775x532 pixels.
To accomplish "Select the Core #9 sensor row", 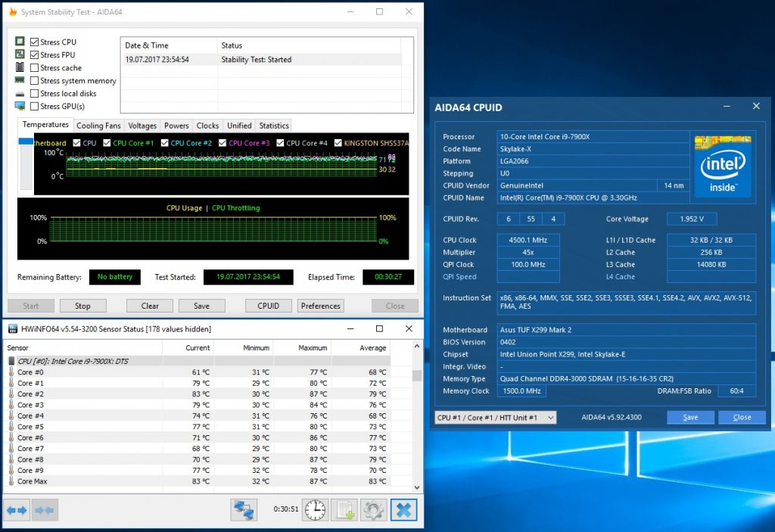I will coord(197,470).
